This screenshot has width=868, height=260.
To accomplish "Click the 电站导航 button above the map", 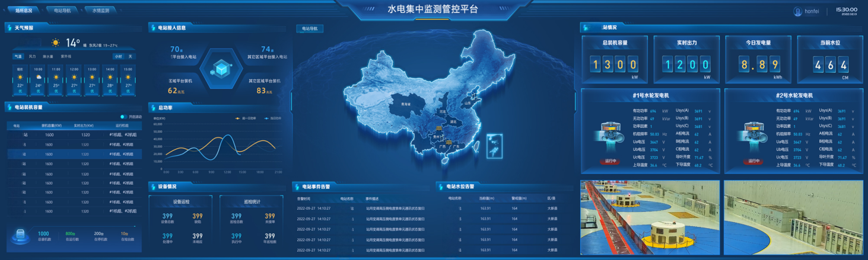I will coord(310,28).
